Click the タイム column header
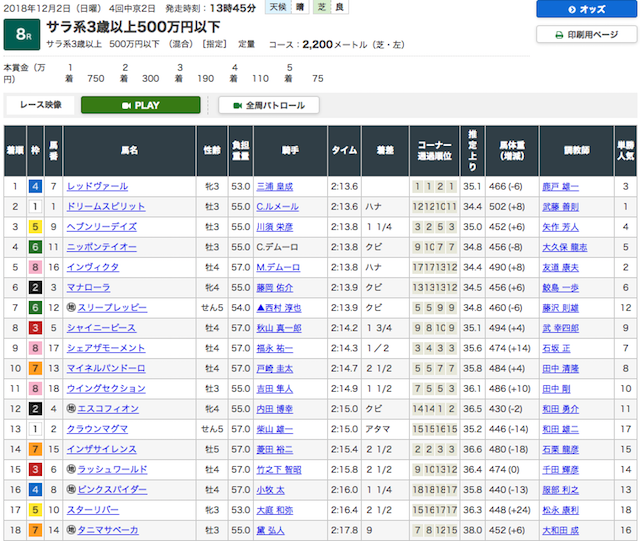The image size is (640, 541). [344, 151]
